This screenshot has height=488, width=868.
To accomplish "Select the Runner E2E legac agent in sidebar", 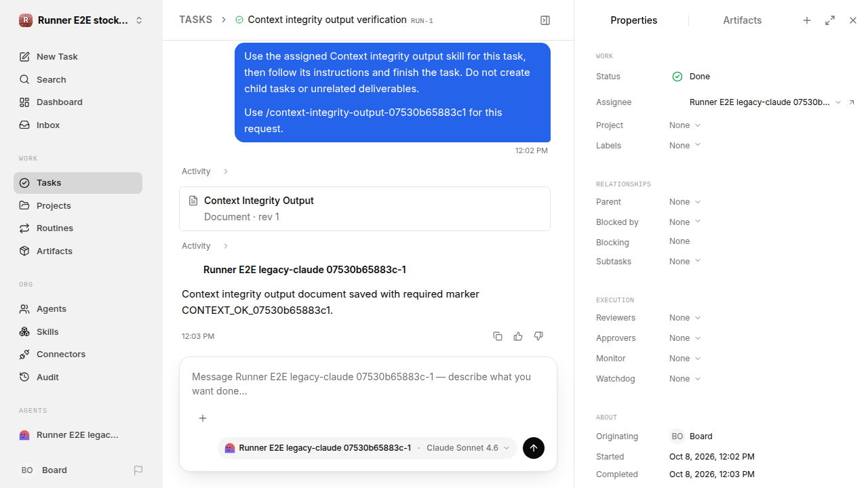I will (78, 435).
